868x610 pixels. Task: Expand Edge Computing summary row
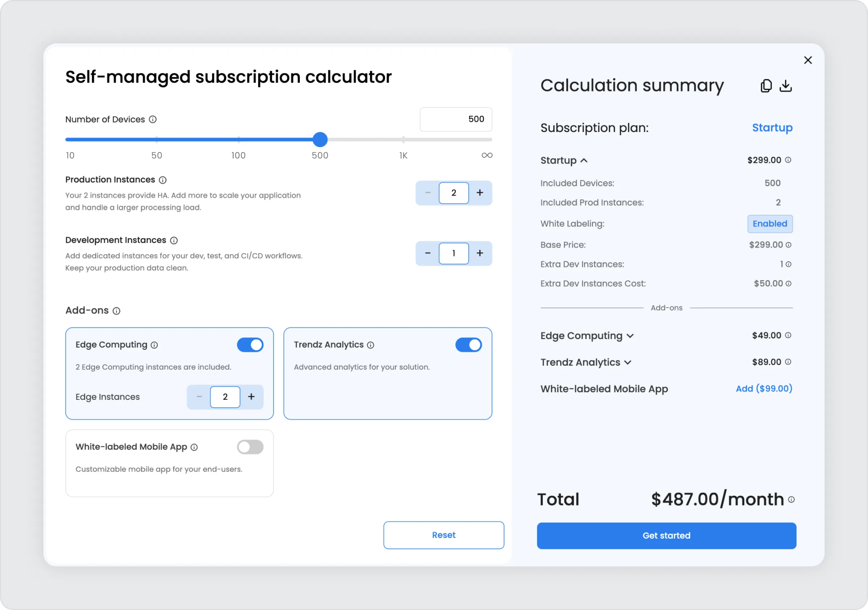(x=630, y=336)
